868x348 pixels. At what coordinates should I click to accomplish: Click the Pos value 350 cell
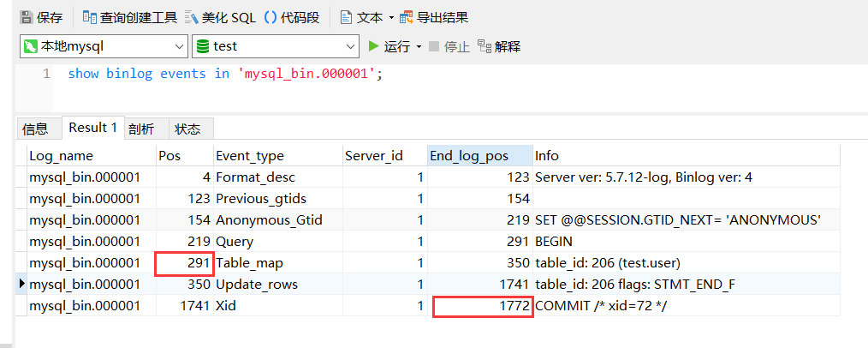tap(185, 285)
